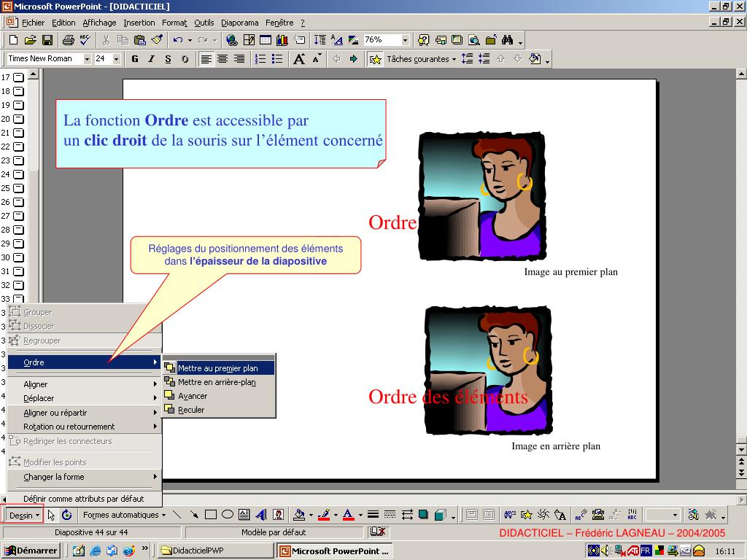Insert clip art from drawing toolbar
The image size is (747, 560).
click(x=278, y=515)
